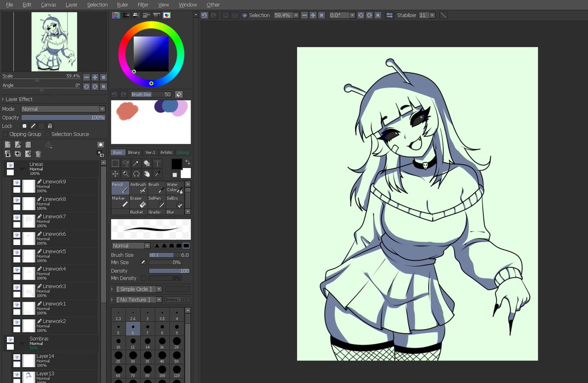
Task: Flip canvas horizontally in top toolbar
Action: (390, 15)
